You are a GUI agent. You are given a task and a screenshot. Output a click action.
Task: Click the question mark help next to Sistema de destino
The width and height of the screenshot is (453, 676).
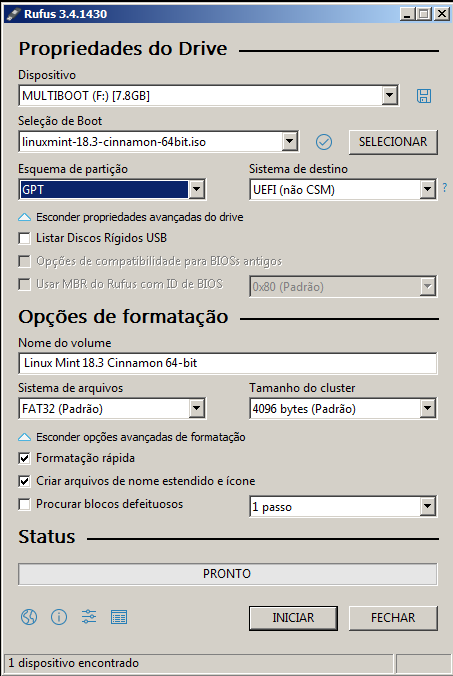[445, 188]
